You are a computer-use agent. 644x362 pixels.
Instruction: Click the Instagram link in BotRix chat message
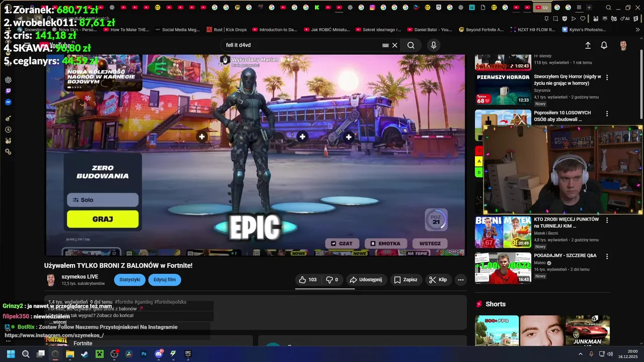[54, 335]
